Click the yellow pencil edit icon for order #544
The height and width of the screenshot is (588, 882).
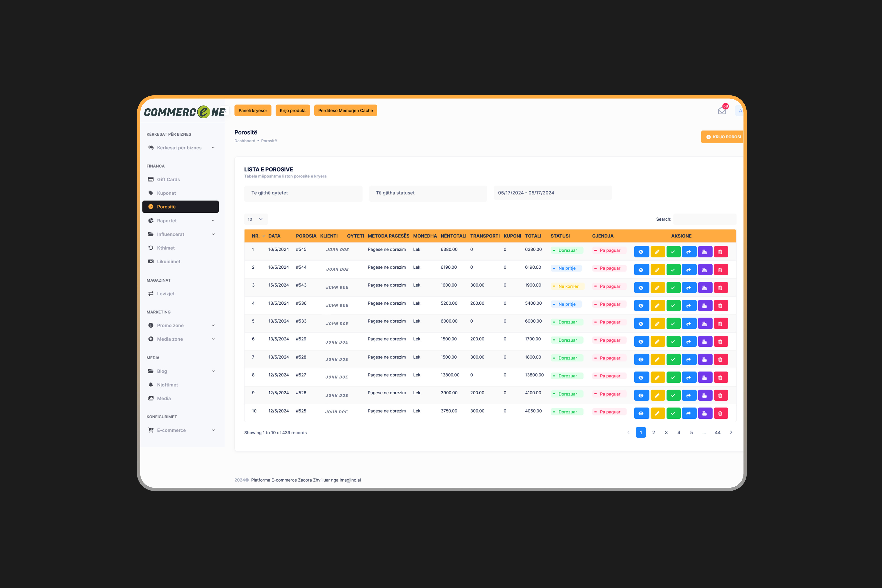[657, 270]
